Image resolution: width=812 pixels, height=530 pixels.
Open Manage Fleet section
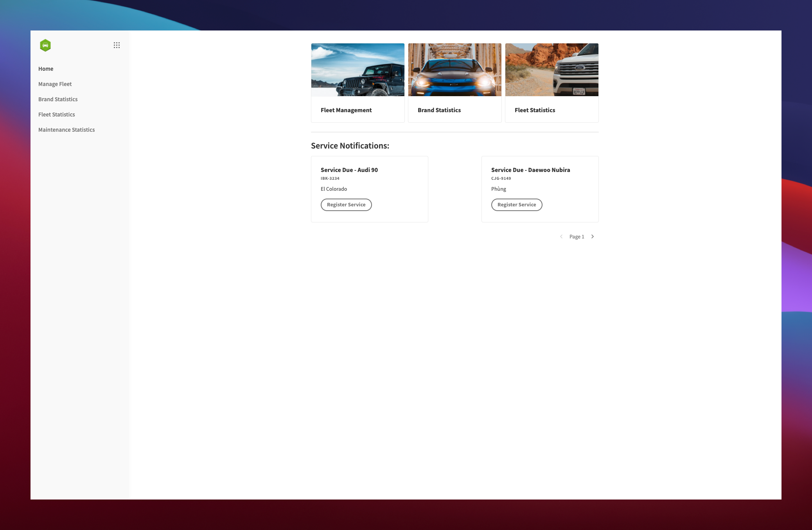coord(55,83)
